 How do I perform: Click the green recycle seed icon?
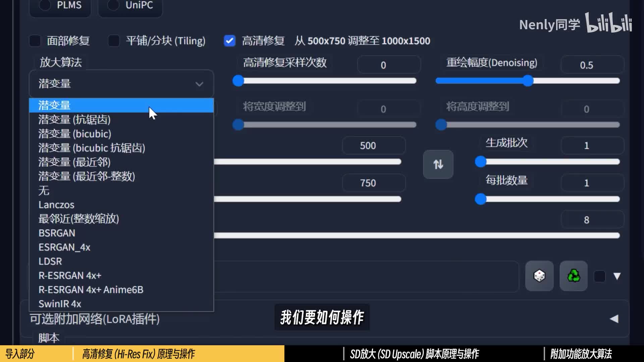[x=573, y=276]
